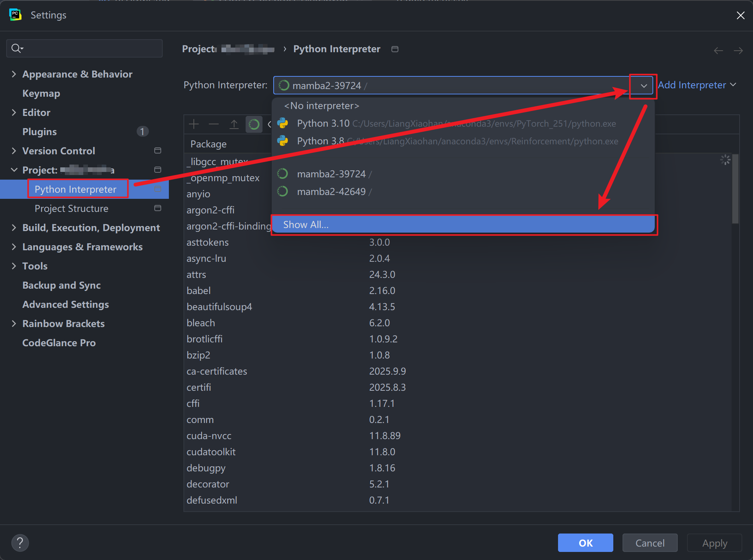
Task: Click the install package plus icon
Action: 194,124
